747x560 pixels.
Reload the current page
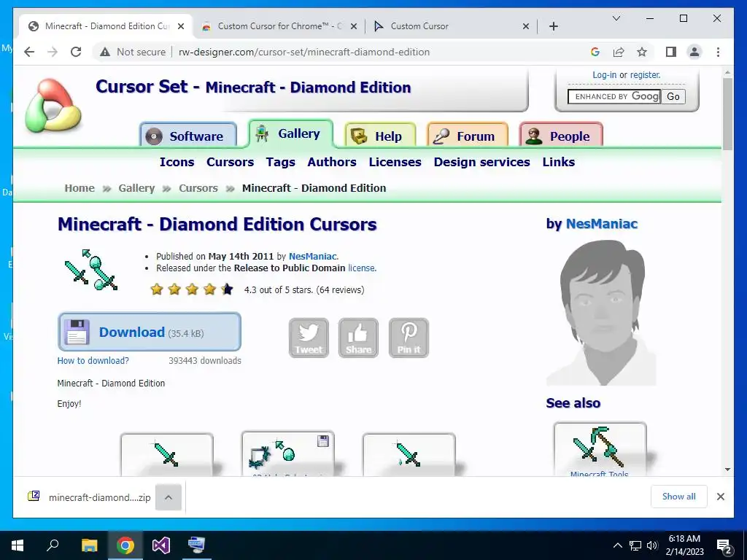coord(76,52)
